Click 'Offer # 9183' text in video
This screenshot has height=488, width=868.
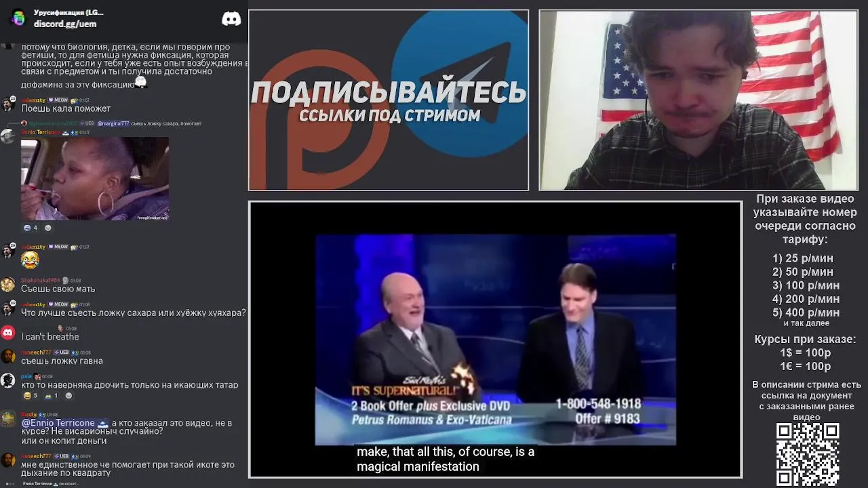click(608, 419)
